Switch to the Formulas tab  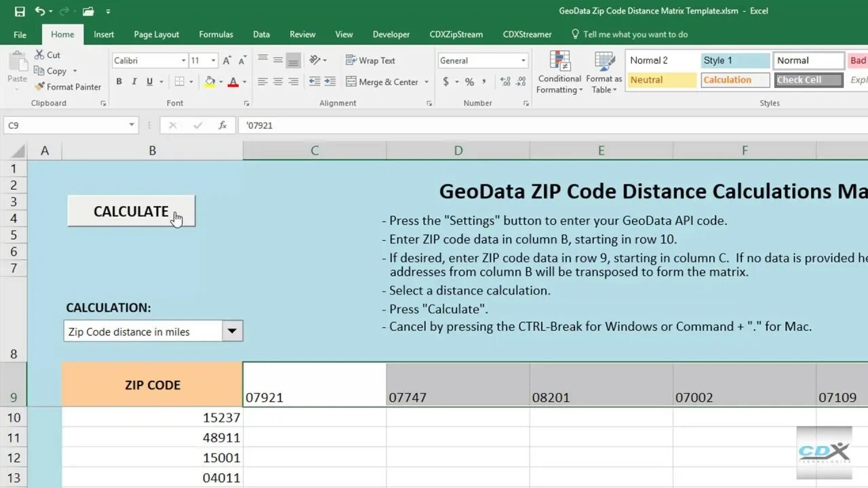(x=216, y=35)
